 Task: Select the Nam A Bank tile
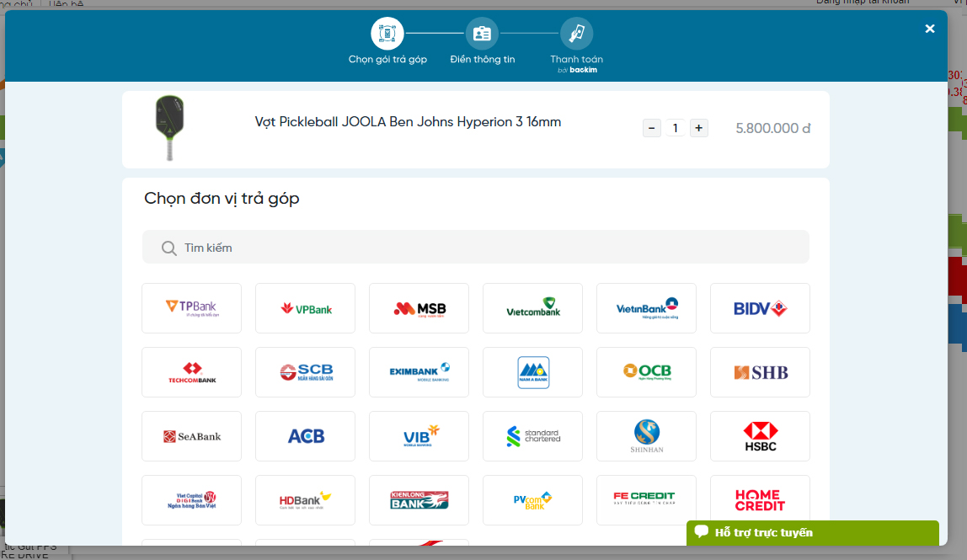point(533,372)
